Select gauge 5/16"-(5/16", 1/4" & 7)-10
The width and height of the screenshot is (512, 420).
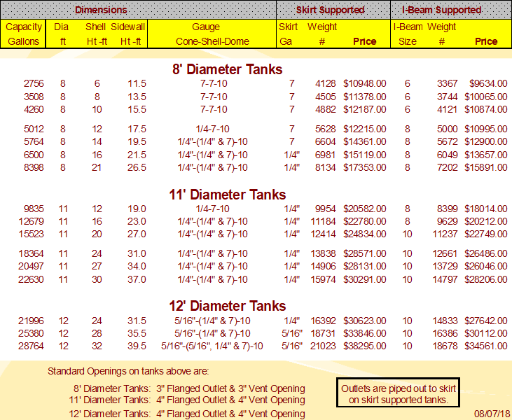(212, 346)
